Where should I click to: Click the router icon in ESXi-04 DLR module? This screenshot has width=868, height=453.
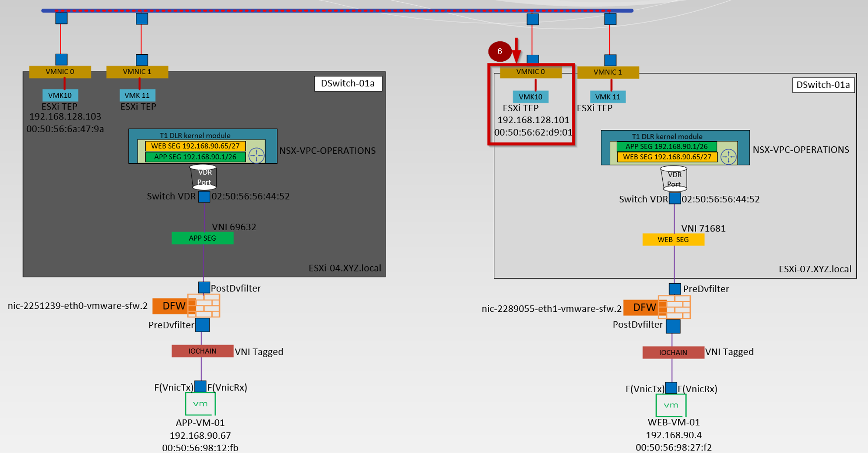256,155
